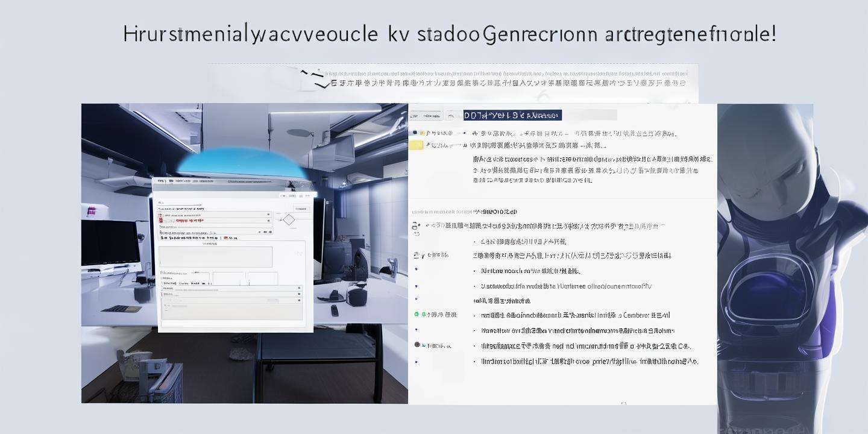Toggle the checkbox beside the first list entry
The image size is (868, 434).
pyautogui.click(x=414, y=131)
